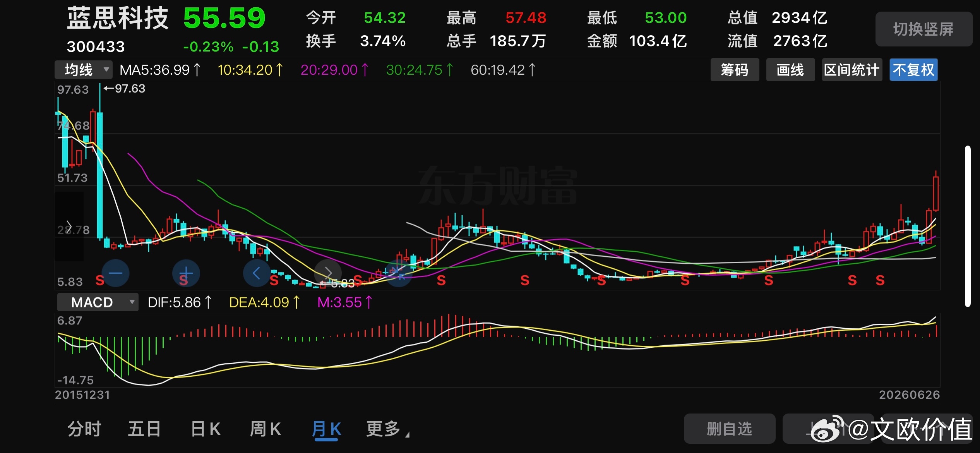Click the 删自选 button
The width and height of the screenshot is (980, 453).
[730, 429]
